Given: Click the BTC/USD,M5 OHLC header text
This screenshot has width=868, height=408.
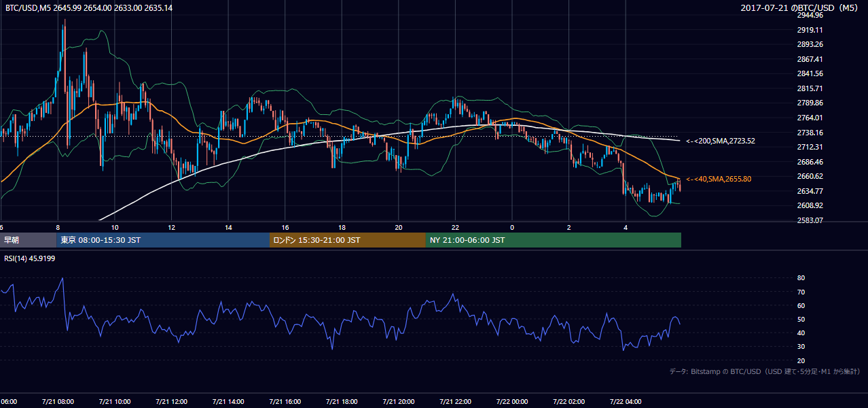Looking at the screenshot, I should (89, 7).
